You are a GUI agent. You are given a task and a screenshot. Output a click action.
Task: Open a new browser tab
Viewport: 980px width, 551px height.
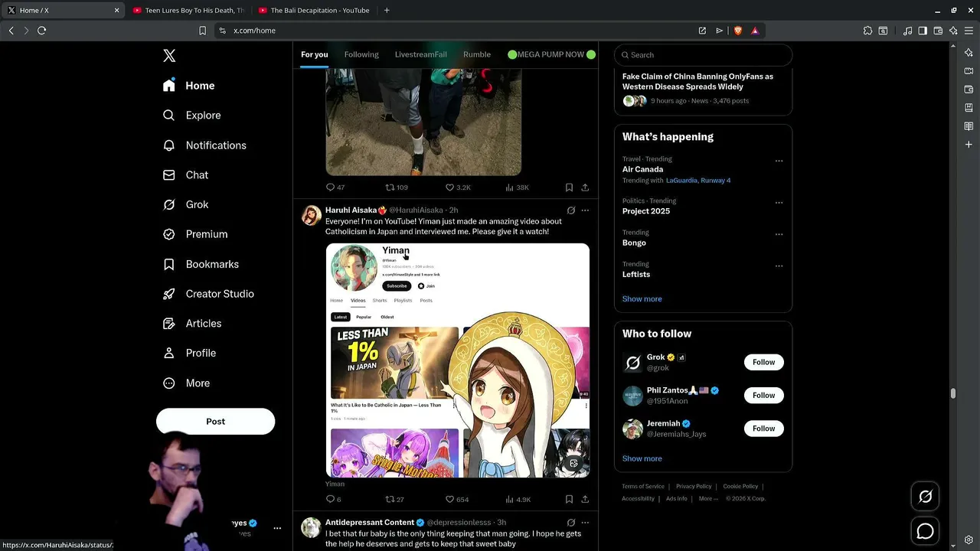click(x=387, y=10)
